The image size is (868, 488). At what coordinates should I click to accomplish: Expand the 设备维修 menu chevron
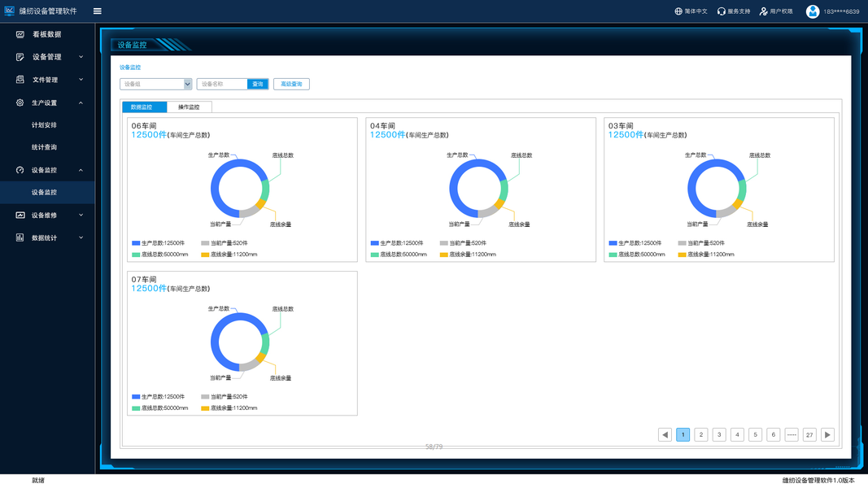(x=81, y=216)
